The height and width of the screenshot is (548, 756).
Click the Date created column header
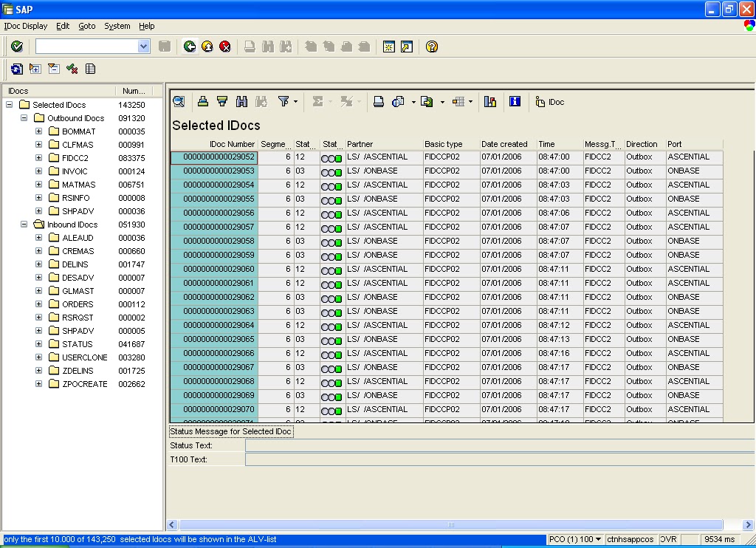click(x=507, y=144)
